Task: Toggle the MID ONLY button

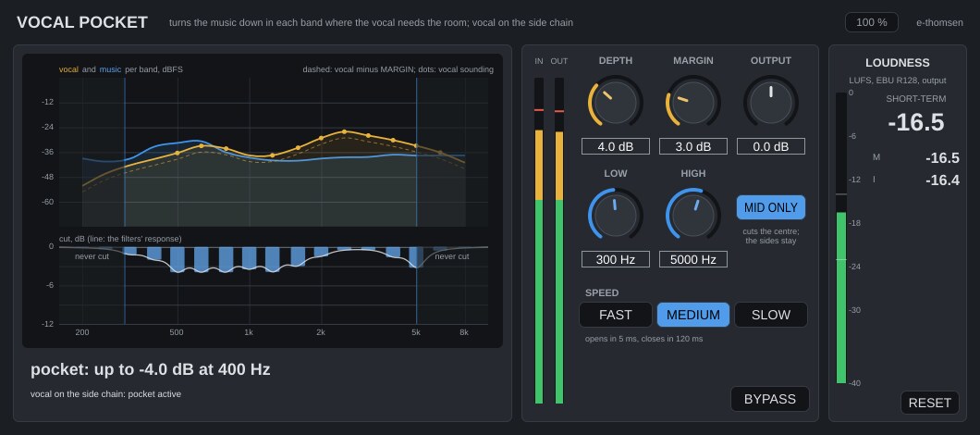Action: coord(771,207)
